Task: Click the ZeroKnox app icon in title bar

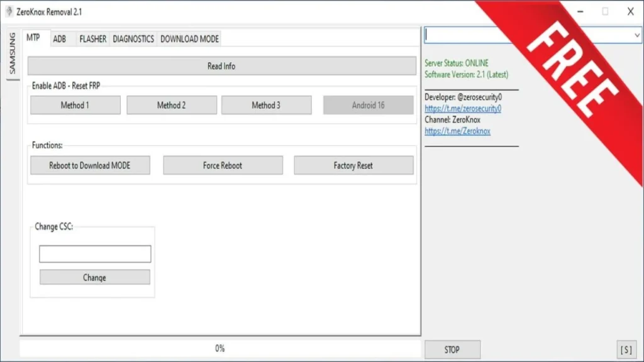Action: click(x=9, y=12)
